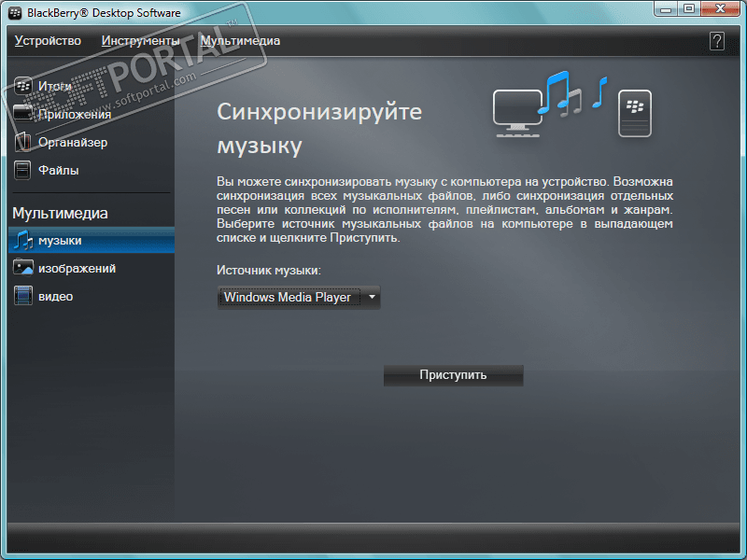Open the Мультимедиа menu
Image resolution: width=747 pixels, height=560 pixels.
click(240, 41)
